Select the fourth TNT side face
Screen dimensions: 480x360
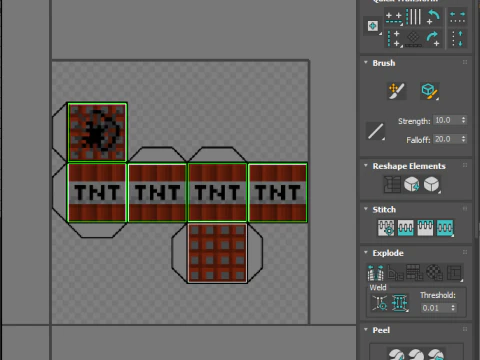277,192
